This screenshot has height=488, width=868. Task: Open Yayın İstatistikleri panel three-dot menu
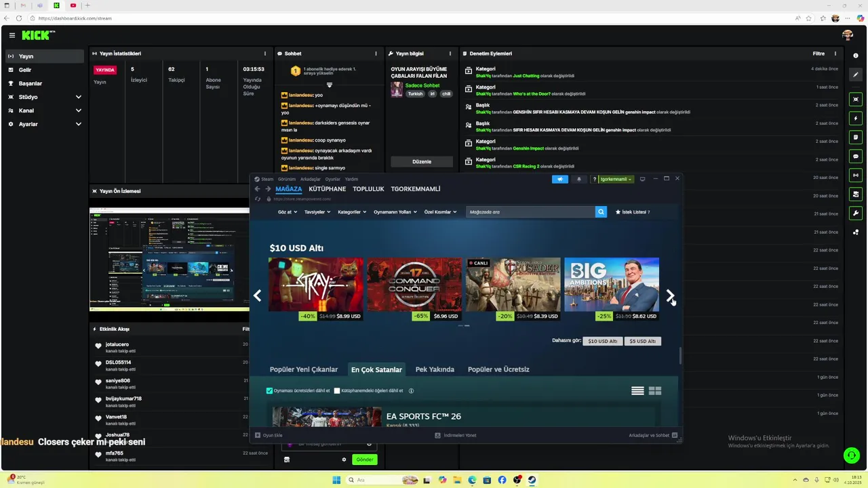(265, 54)
